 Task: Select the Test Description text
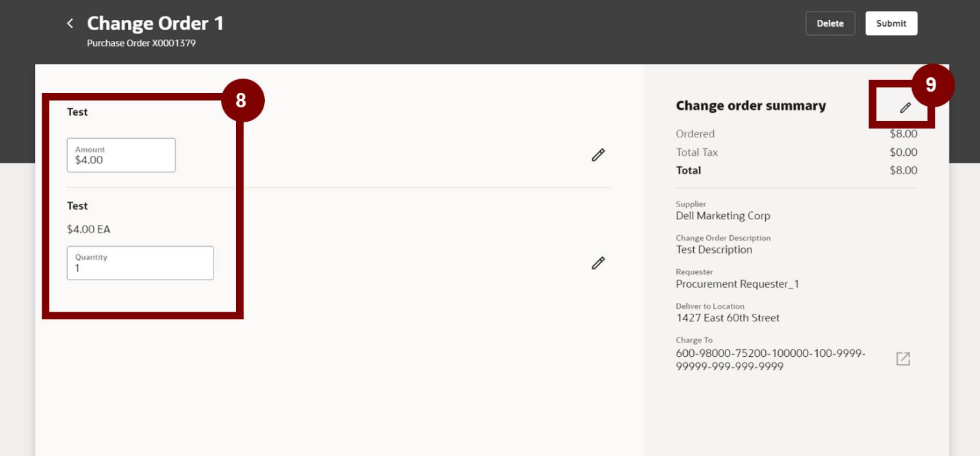click(714, 250)
